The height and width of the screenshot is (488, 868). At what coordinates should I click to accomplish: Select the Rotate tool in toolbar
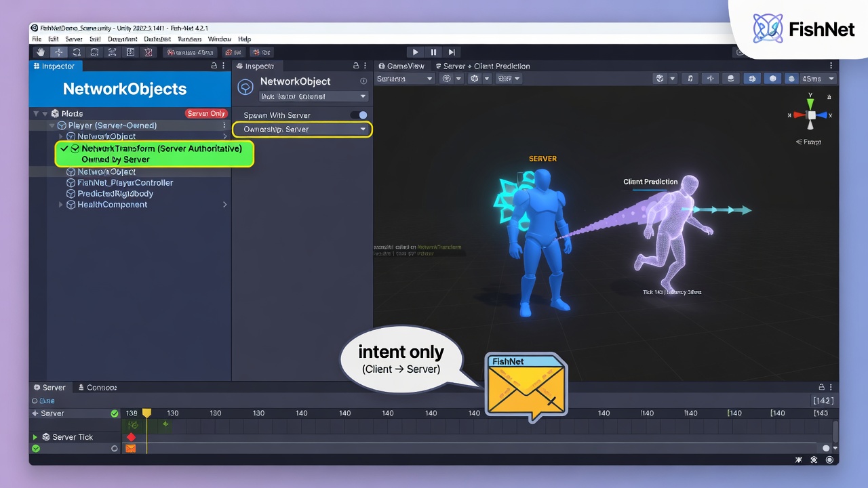[x=77, y=52]
